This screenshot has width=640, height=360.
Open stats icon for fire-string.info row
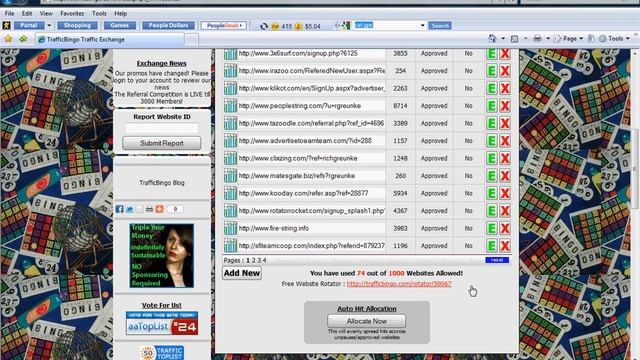point(230,229)
